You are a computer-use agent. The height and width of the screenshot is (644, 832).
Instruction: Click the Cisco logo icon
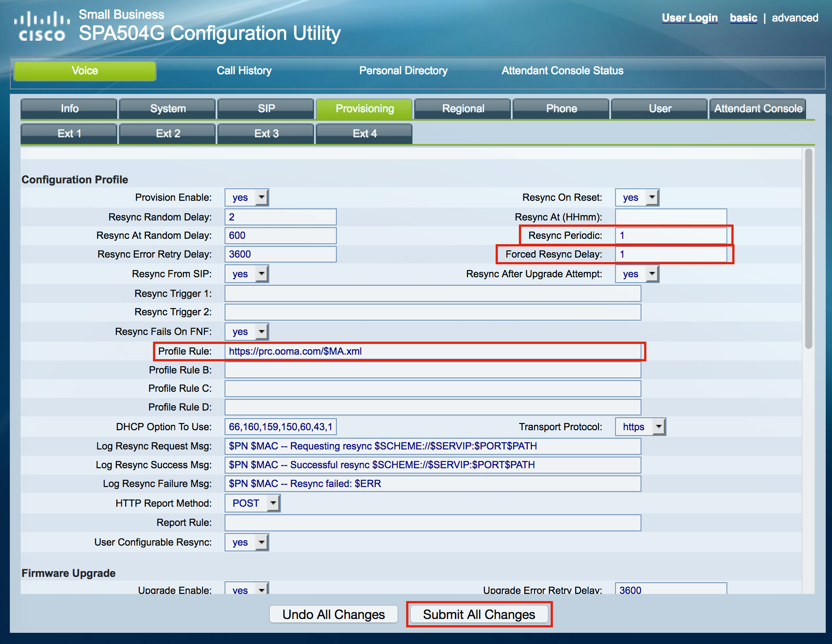(x=42, y=26)
